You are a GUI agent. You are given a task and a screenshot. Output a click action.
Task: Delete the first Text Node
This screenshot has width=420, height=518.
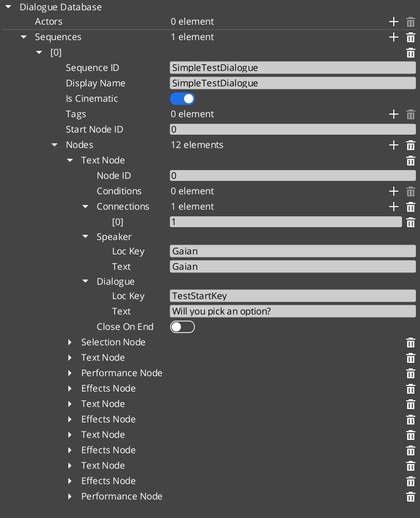(x=410, y=160)
